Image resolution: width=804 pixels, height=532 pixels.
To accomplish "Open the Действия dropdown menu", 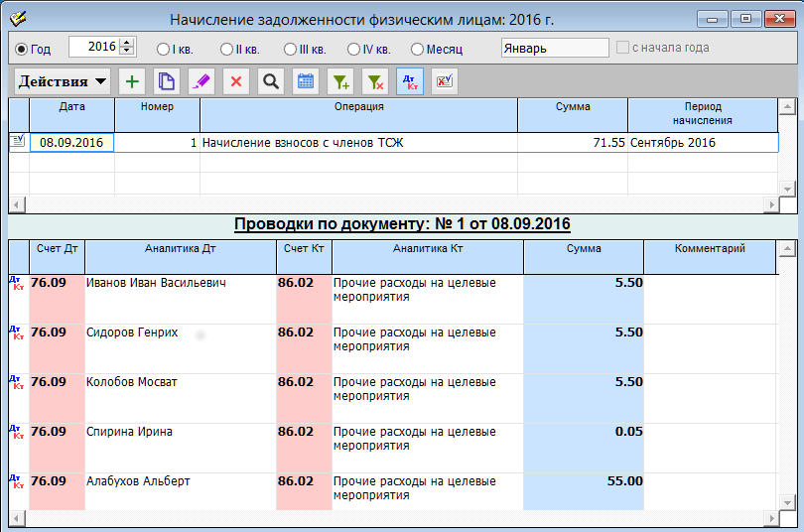I will (x=63, y=81).
